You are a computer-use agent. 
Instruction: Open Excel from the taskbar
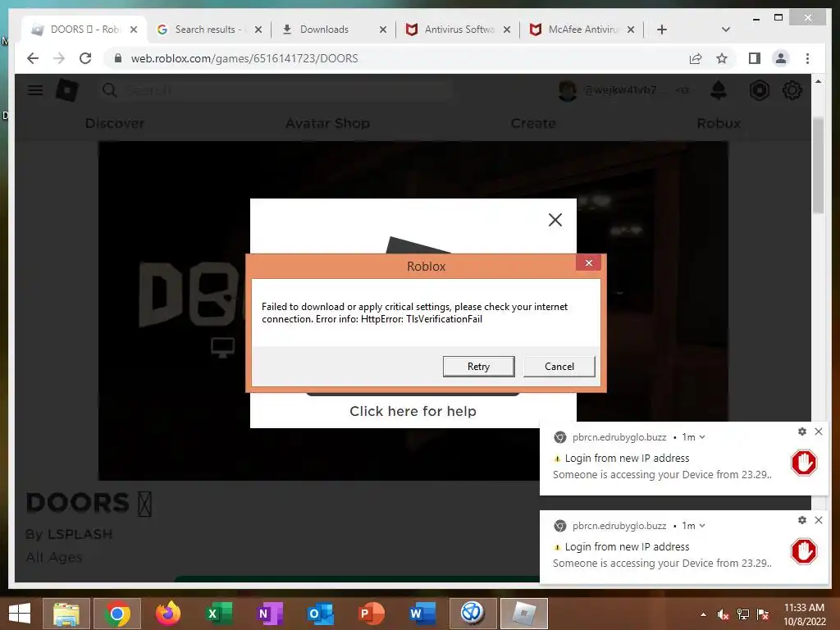(218, 614)
